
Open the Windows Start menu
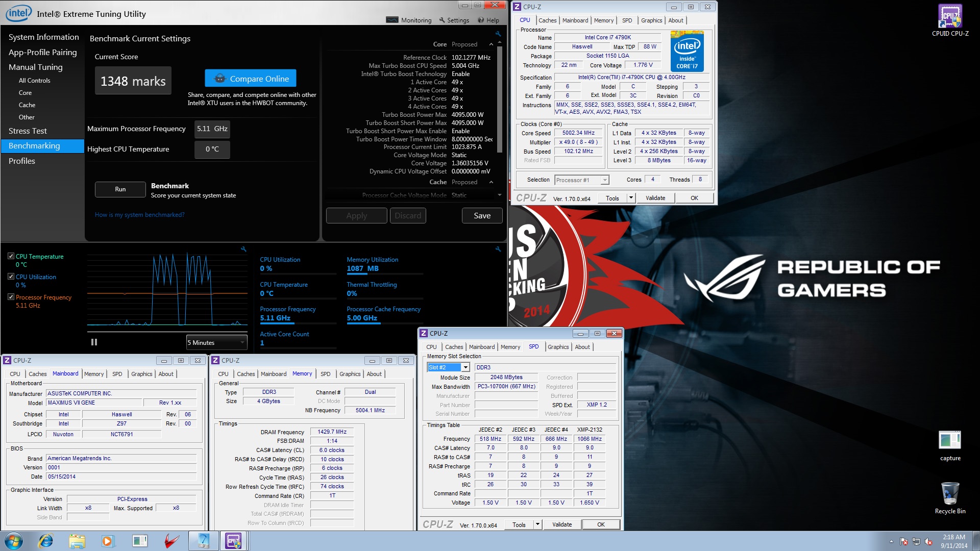[x=14, y=541]
